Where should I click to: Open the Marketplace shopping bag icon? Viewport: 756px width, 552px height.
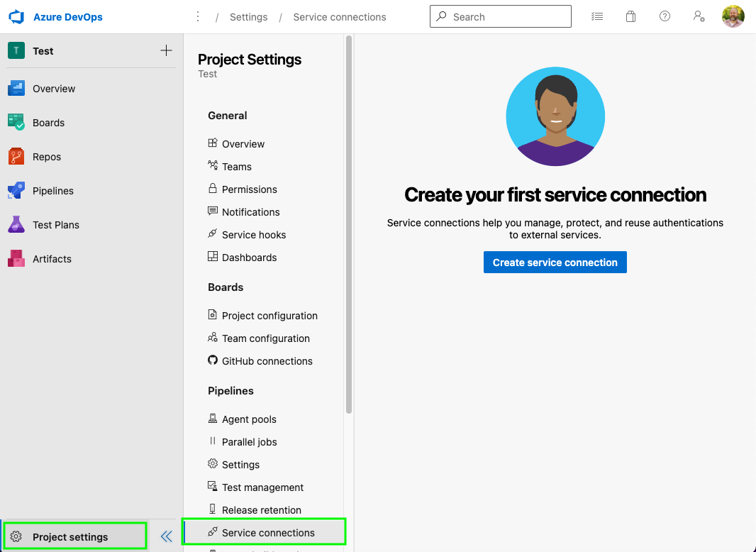630,16
